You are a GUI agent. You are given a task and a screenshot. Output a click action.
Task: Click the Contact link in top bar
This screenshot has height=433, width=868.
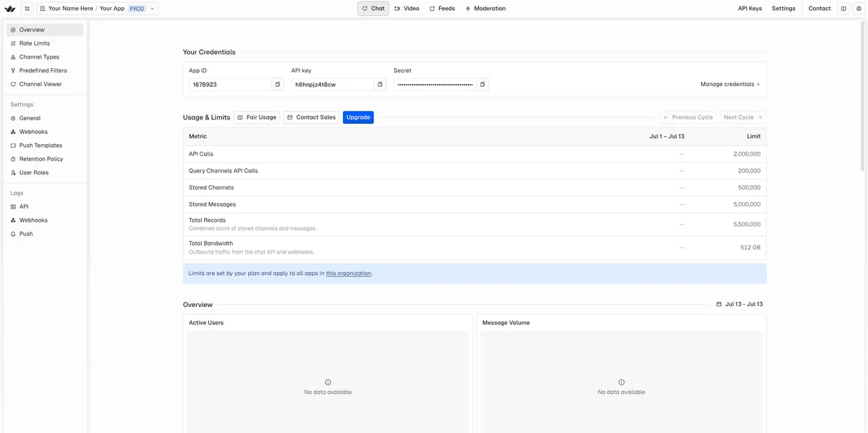pos(820,9)
